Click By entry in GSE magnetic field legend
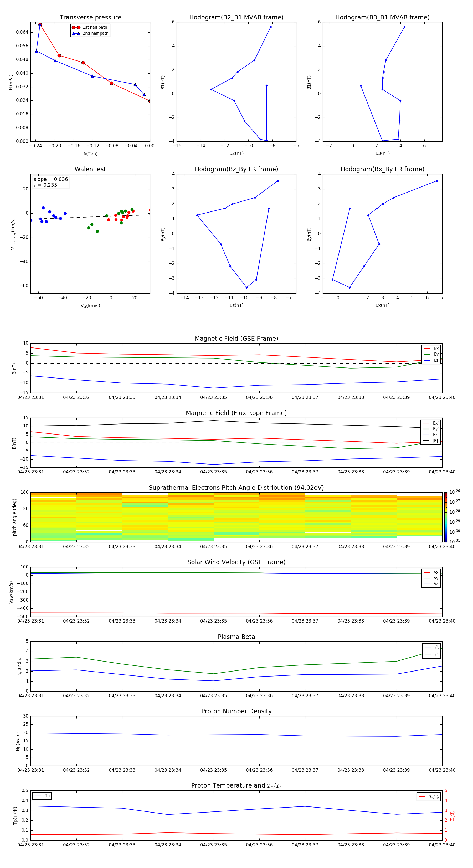This screenshot has width=473, height=868. pos(431,355)
